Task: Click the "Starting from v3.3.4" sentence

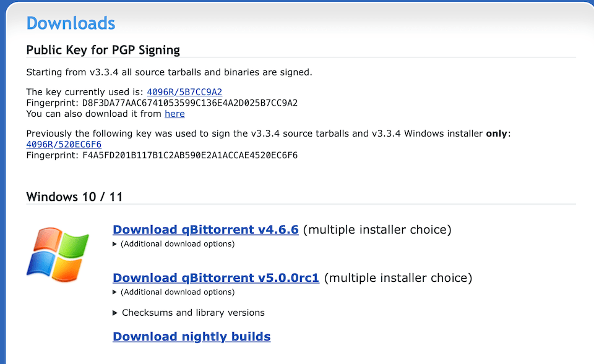Action: pos(170,72)
